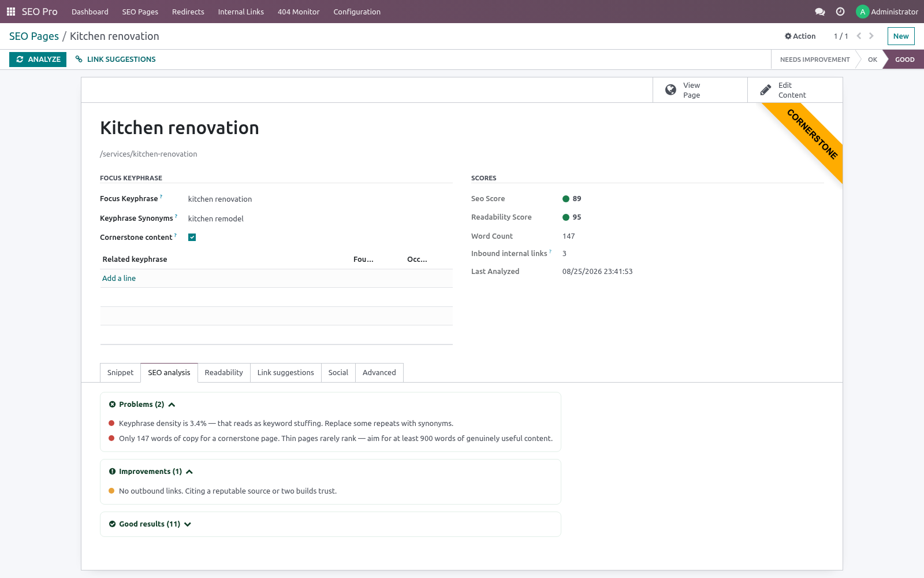The height and width of the screenshot is (578, 924).
Task: Open the Configuration menu
Action: click(357, 12)
